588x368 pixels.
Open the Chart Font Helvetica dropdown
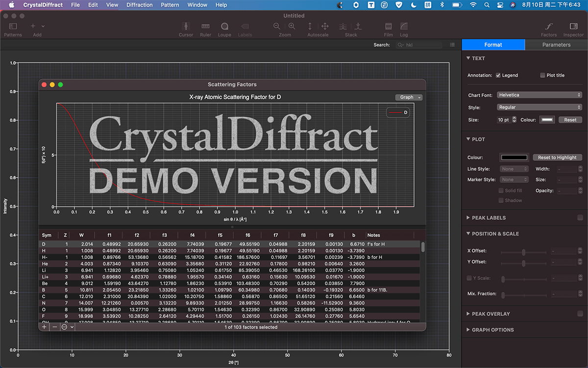[x=539, y=95]
